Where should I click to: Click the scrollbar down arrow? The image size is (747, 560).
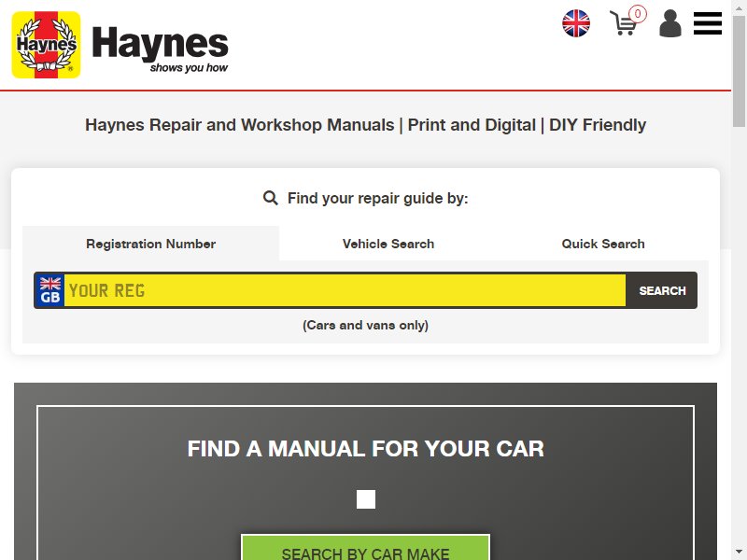[739, 553]
